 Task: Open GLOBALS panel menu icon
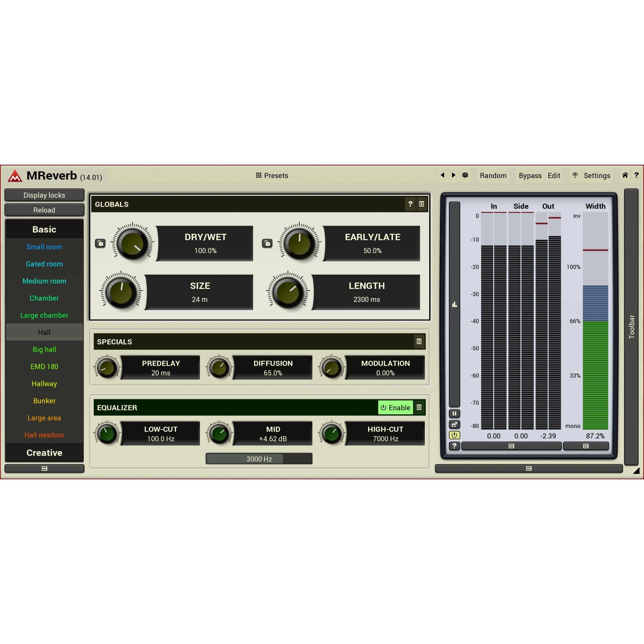tap(422, 204)
